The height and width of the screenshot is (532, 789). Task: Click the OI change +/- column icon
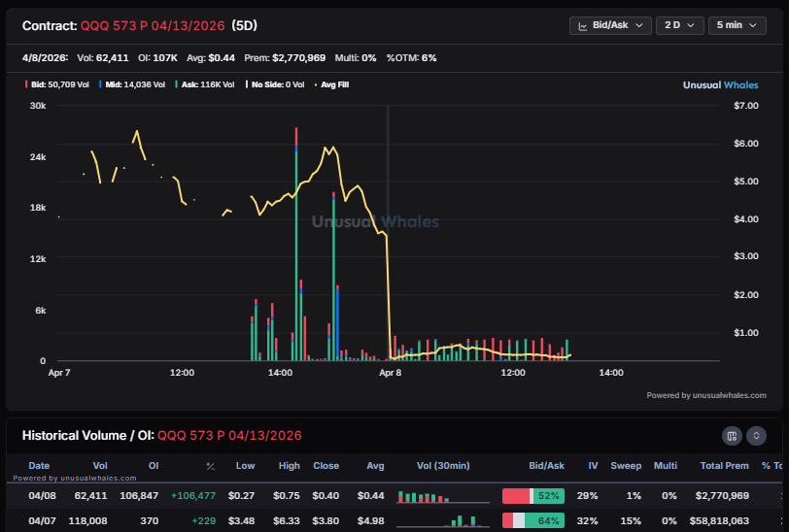[x=210, y=466]
